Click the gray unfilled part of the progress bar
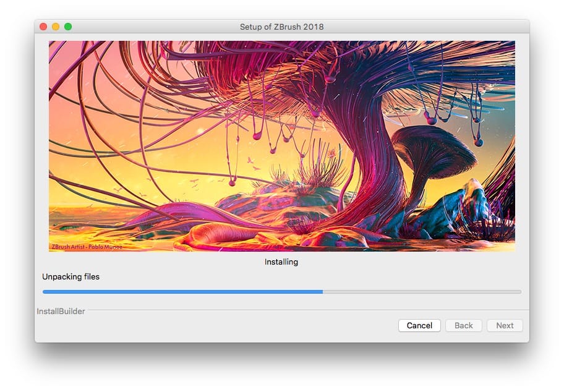The height and width of the screenshot is (392, 564). pyautogui.click(x=421, y=291)
